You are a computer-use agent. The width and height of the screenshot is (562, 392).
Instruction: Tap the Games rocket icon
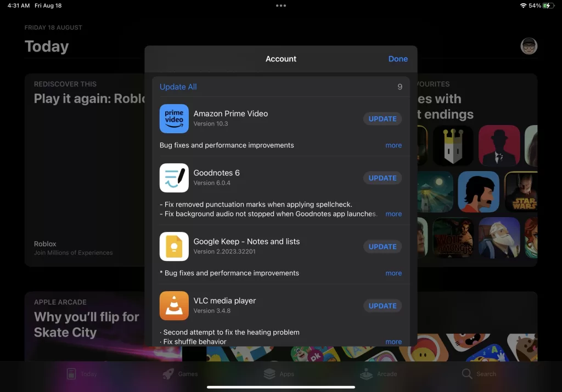click(x=168, y=374)
